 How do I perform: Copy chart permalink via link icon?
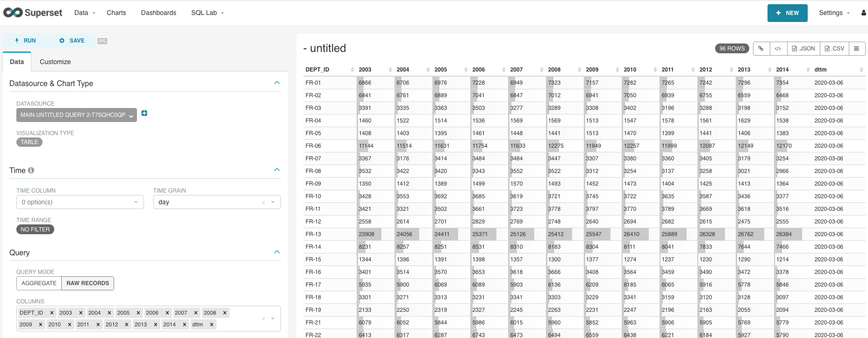761,49
